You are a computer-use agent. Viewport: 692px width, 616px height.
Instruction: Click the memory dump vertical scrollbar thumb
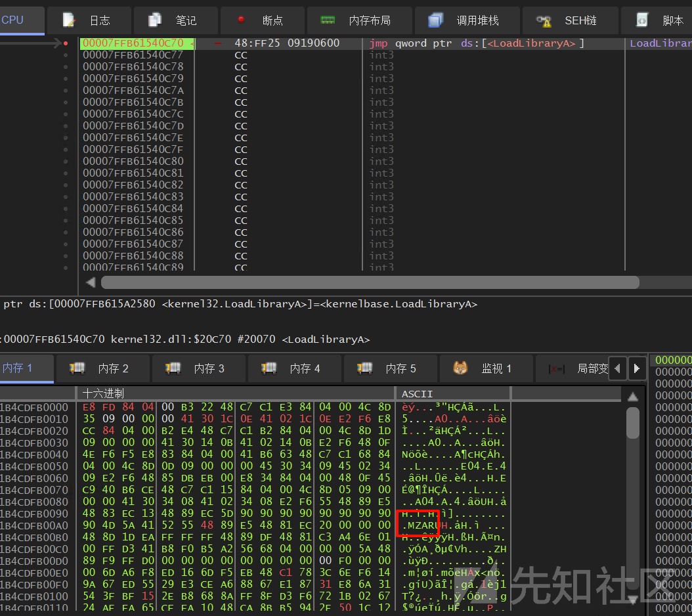tap(633, 423)
